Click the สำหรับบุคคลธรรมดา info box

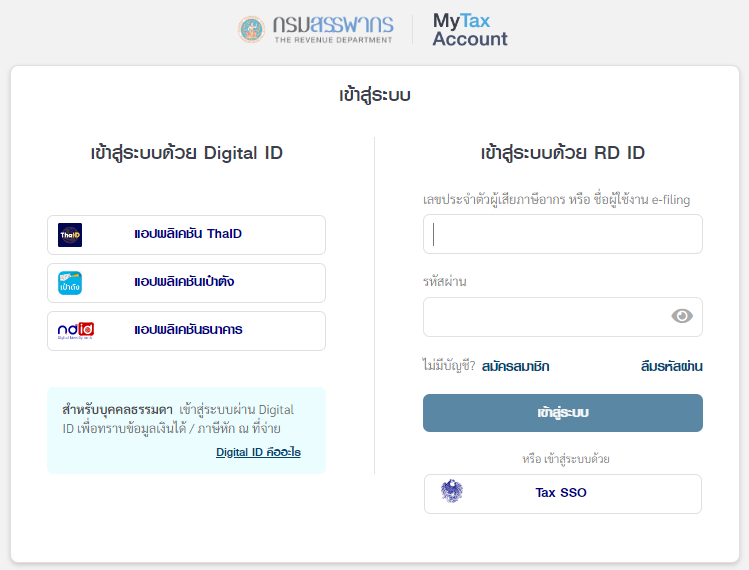coord(186,430)
